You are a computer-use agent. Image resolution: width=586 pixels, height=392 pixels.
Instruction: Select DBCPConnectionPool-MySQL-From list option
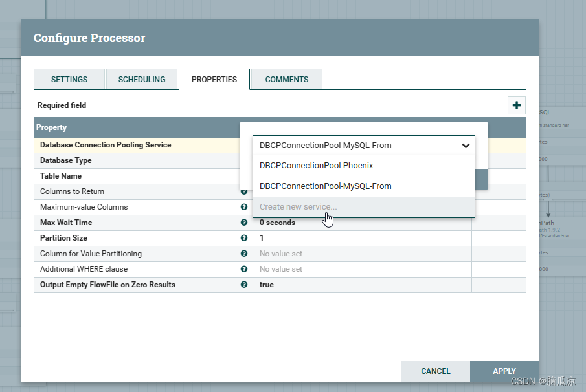tap(364, 186)
